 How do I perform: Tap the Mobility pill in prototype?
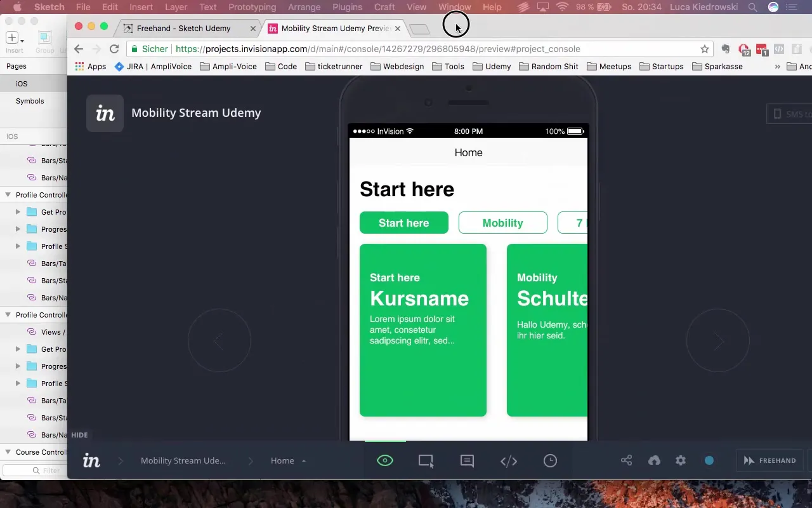[503, 223]
